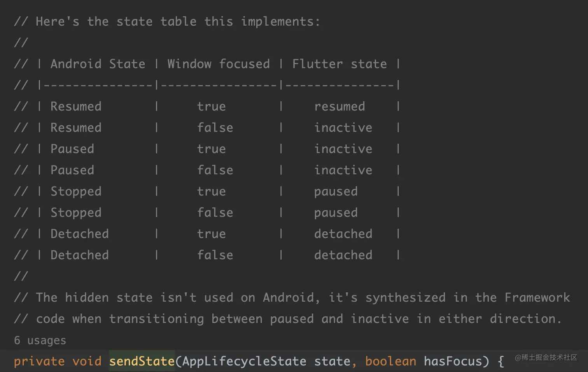
Task: Click the word "direction" in the last comment
Action: pyautogui.click(x=522, y=319)
